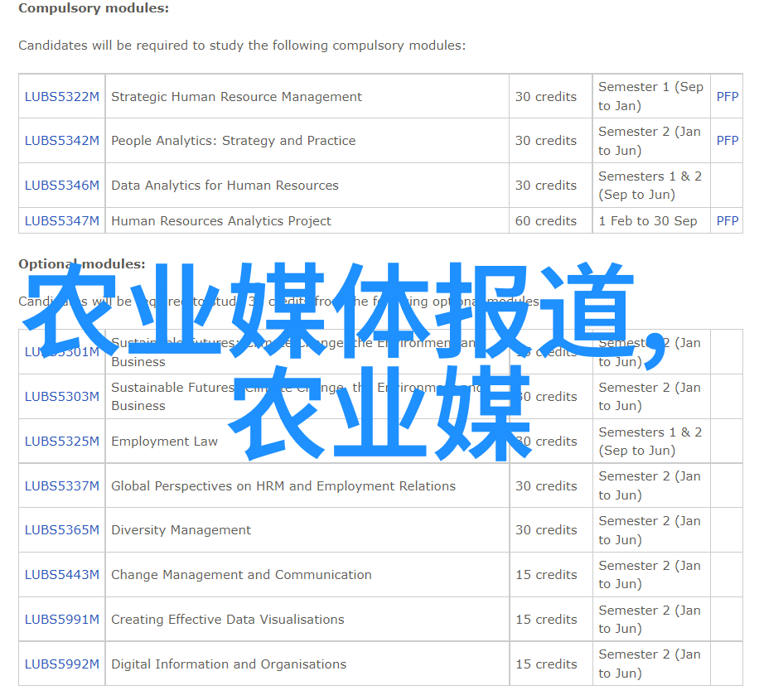759x700 pixels.
Task: Click 'Semesters 1 & 2' cell in LUBS5346M row
Action: 650,185
